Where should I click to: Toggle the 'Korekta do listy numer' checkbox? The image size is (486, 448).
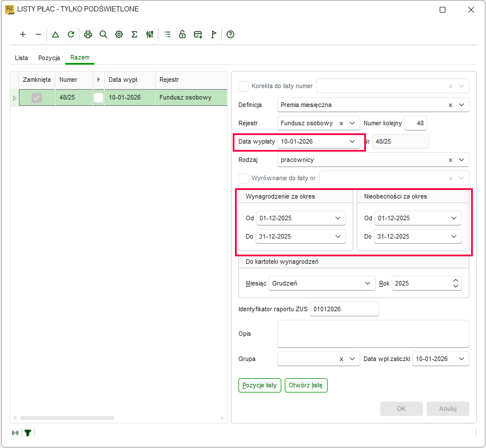[244, 86]
